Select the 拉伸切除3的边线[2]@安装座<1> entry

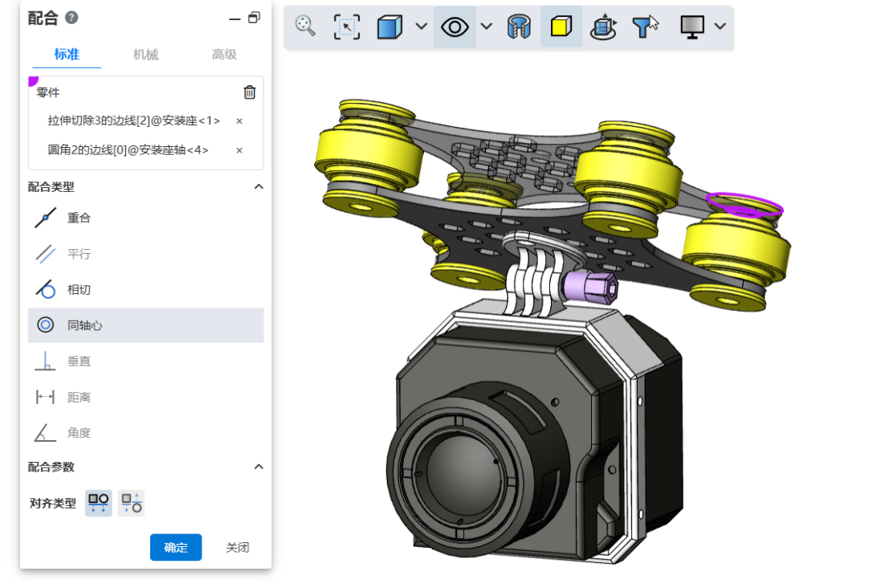point(134,120)
